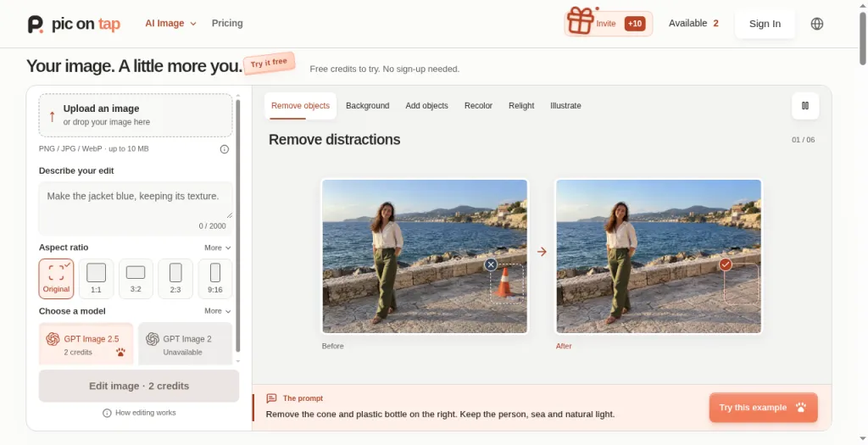Choose the GPT Image 2 model
The image size is (868, 445).
click(185, 344)
